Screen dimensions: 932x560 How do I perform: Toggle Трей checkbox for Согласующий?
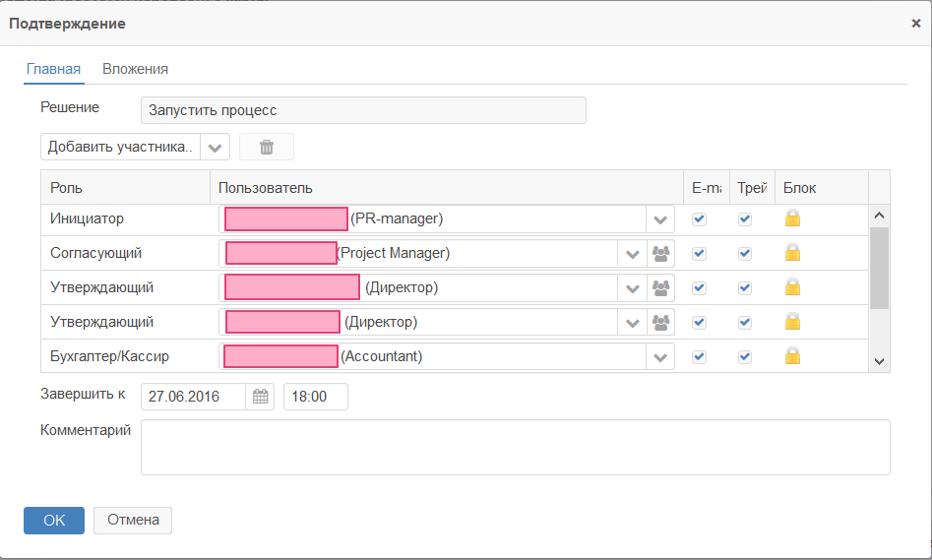(x=745, y=253)
